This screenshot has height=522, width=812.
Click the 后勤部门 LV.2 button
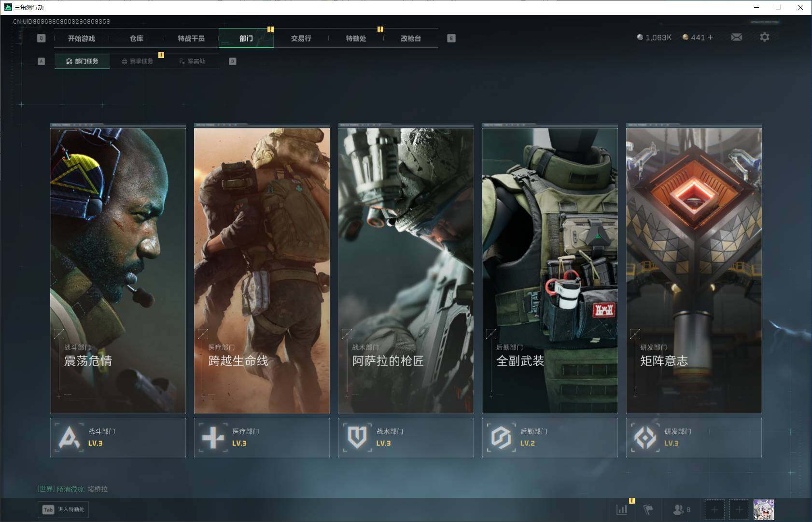549,438
